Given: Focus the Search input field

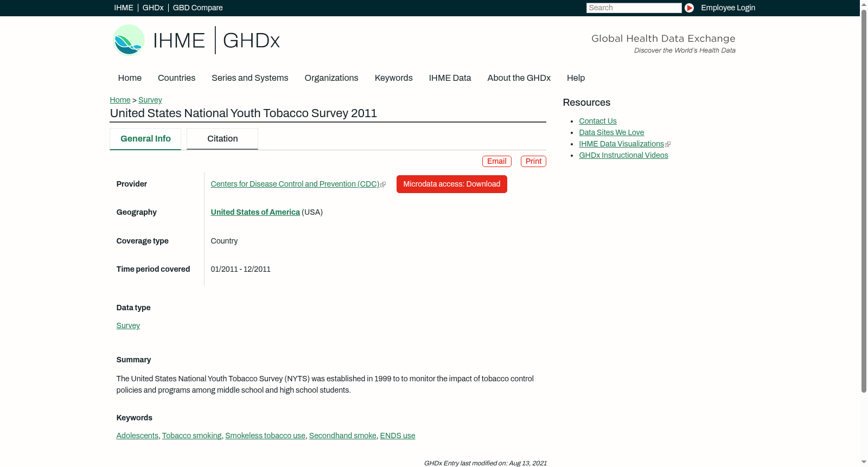Looking at the screenshot, I should pyautogui.click(x=634, y=8).
